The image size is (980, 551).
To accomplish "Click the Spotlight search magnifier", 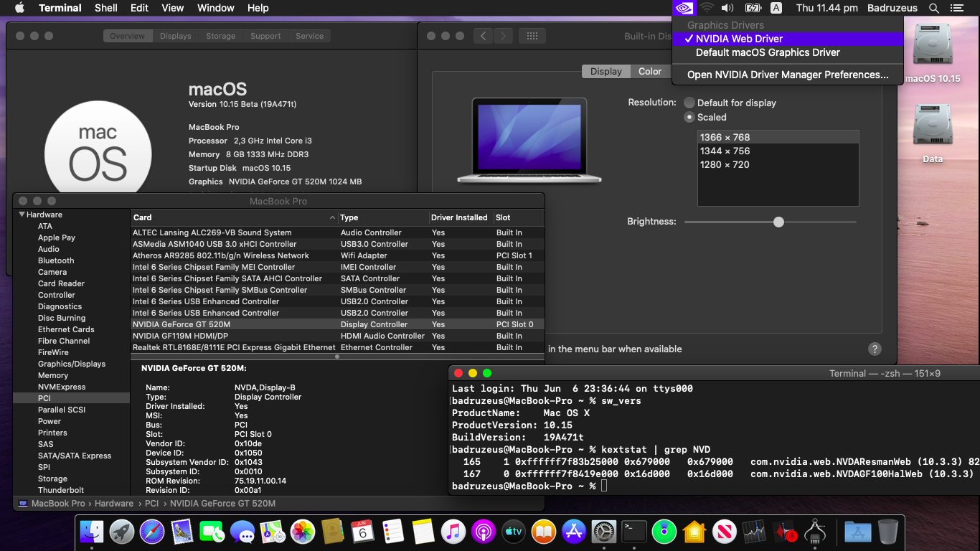I will 933,8.
